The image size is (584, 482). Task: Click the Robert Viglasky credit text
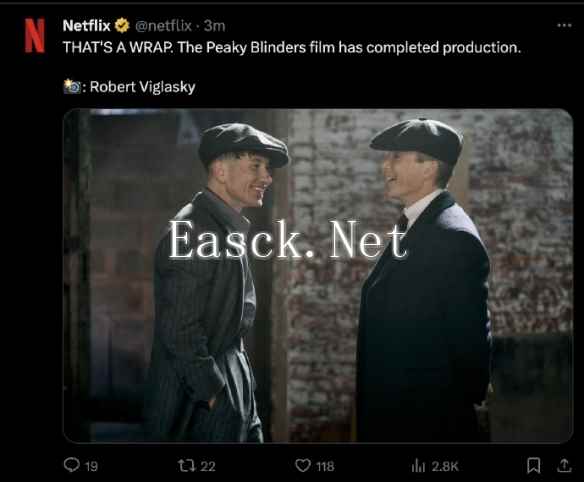(x=143, y=87)
